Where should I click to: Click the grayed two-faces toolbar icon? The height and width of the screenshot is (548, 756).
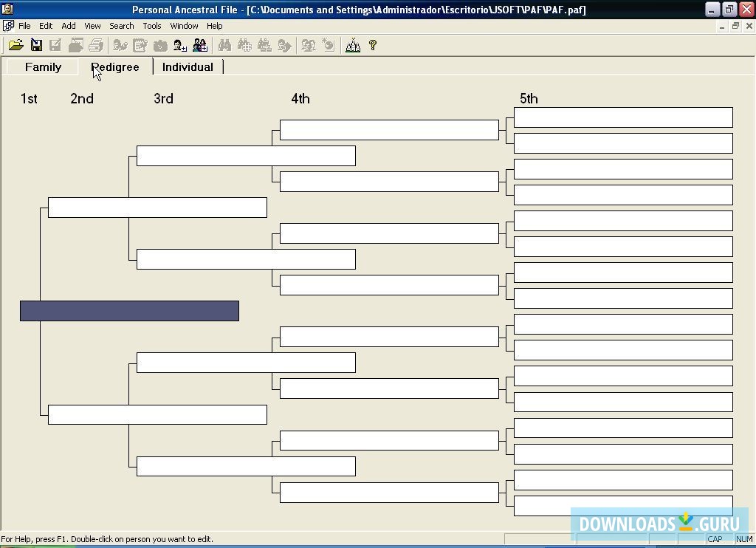309,45
